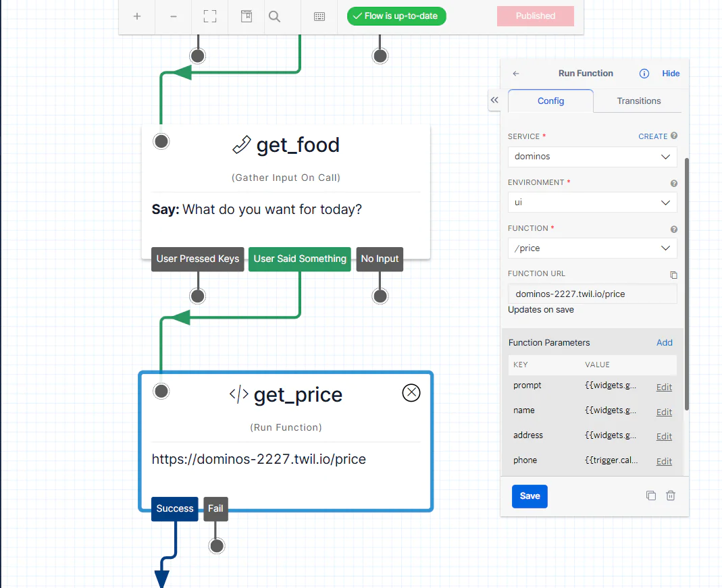
Task: Select the Success transition on get_price
Action: pos(174,509)
